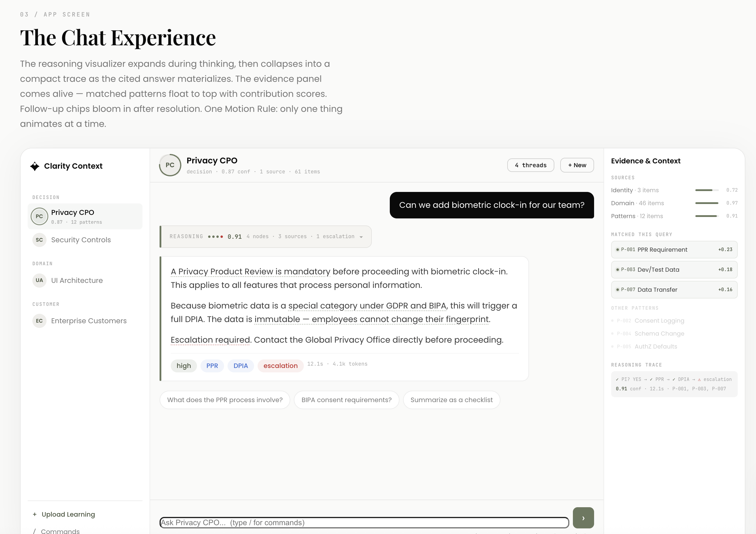Image resolution: width=756 pixels, height=534 pixels.
Task: Open the P-003 Dev/Test Data pattern card
Action: click(674, 270)
